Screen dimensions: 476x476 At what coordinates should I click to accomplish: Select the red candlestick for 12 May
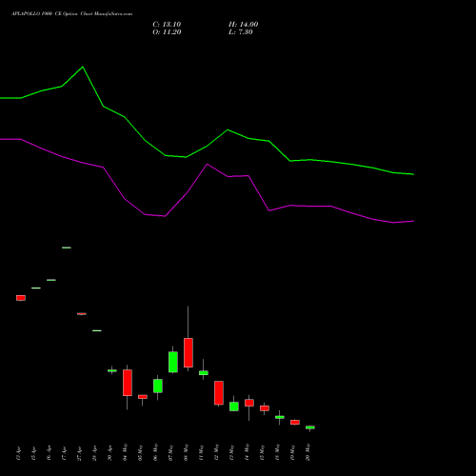pyautogui.click(x=219, y=393)
